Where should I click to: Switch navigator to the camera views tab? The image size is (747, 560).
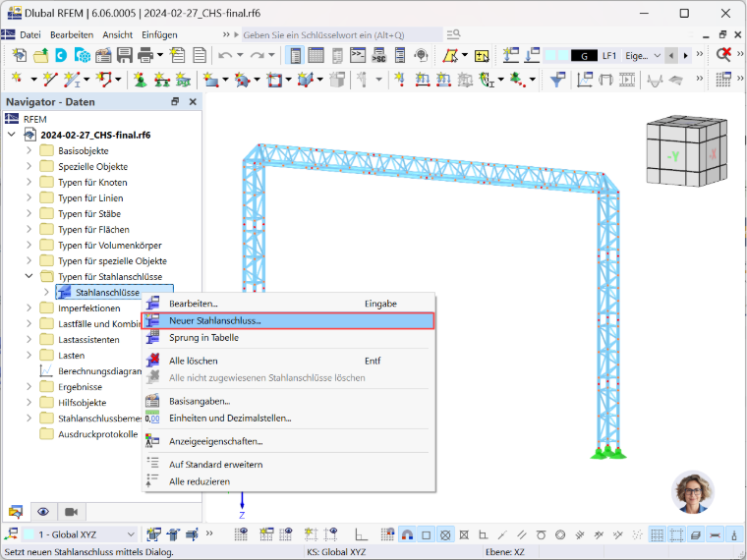[x=72, y=512]
